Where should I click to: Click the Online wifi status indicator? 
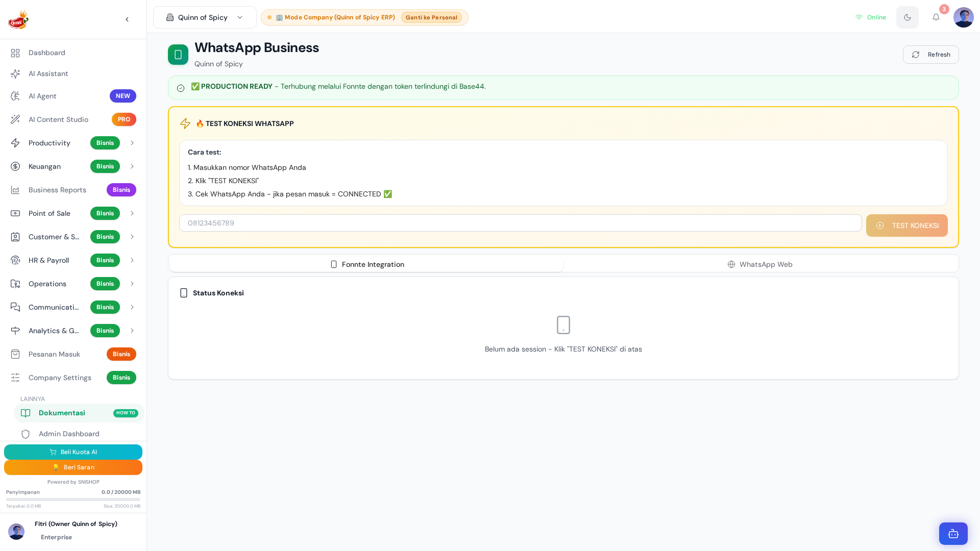[871, 17]
